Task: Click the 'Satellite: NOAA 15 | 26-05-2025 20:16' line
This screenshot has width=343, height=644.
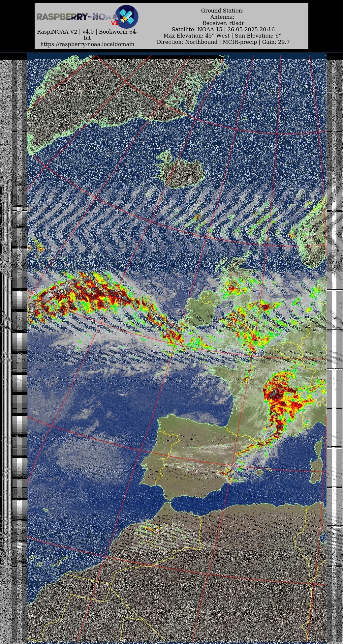Action: click(x=223, y=29)
